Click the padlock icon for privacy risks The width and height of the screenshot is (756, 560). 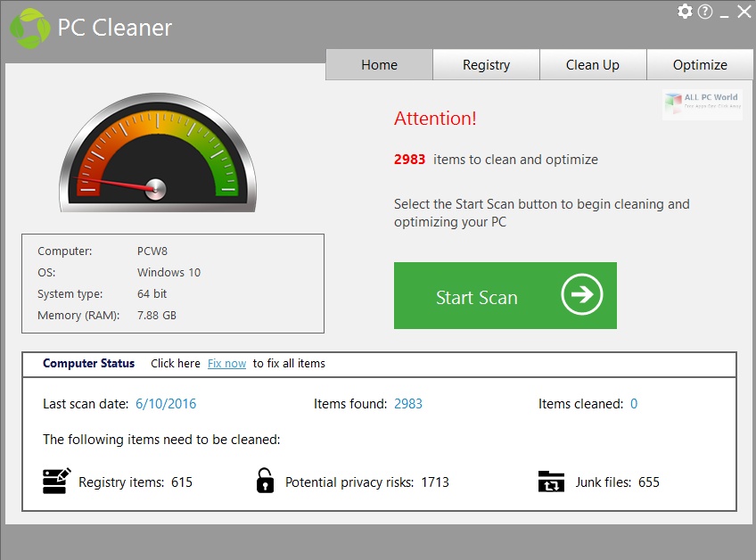point(265,481)
